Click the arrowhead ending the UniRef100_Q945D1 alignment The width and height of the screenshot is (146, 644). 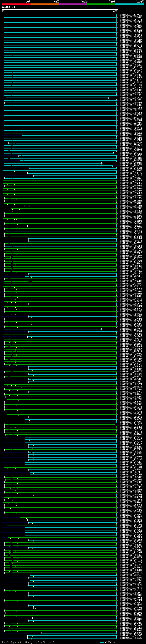tap(102, 163)
